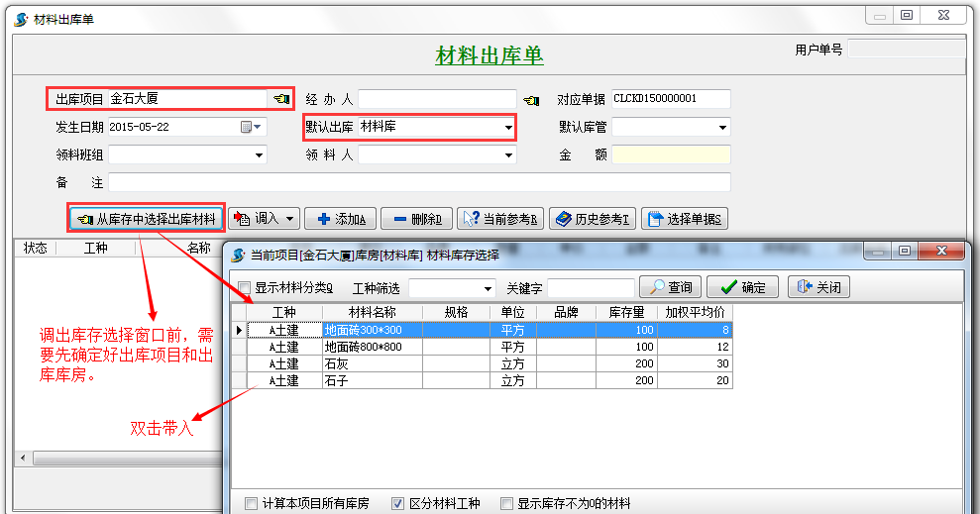Viewport: 980px width, 514px height.
Task: Open the 工种筛选 filter dropdown
Action: [x=488, y=288]
